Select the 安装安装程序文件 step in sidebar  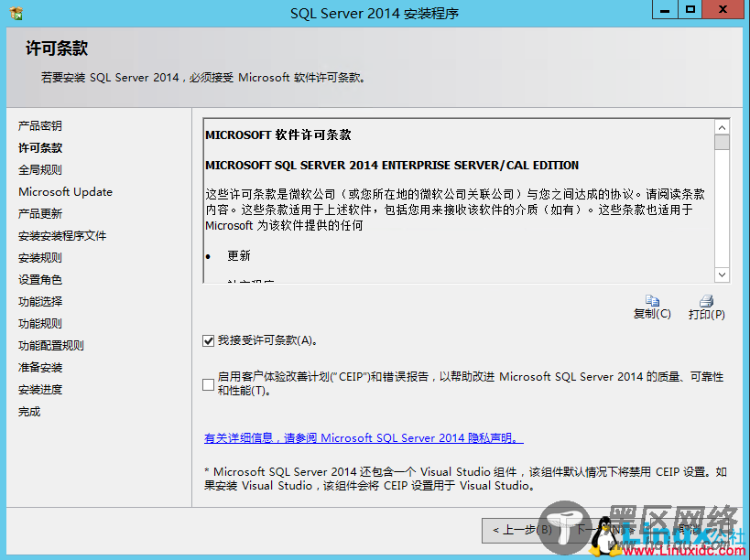tap(62, 235)
